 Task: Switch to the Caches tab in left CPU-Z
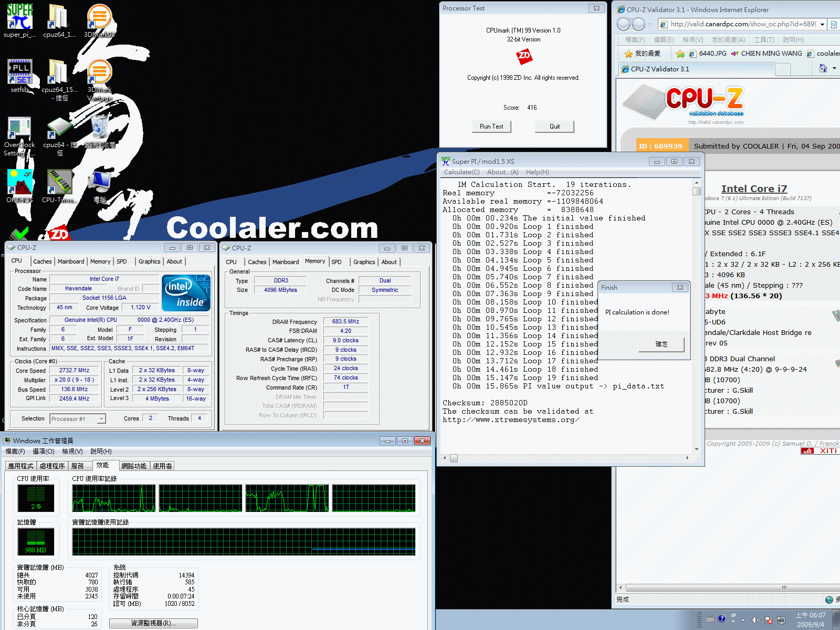[x=43, y=261]
